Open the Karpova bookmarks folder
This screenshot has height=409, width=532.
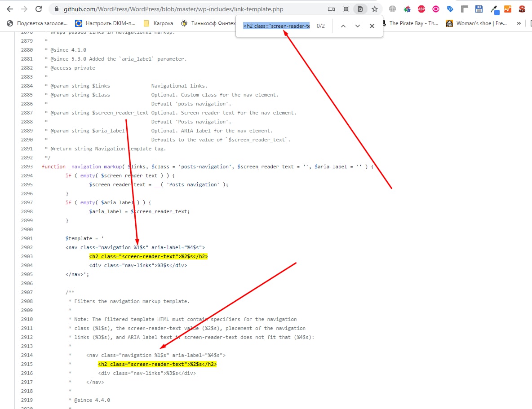click(158, 23)
